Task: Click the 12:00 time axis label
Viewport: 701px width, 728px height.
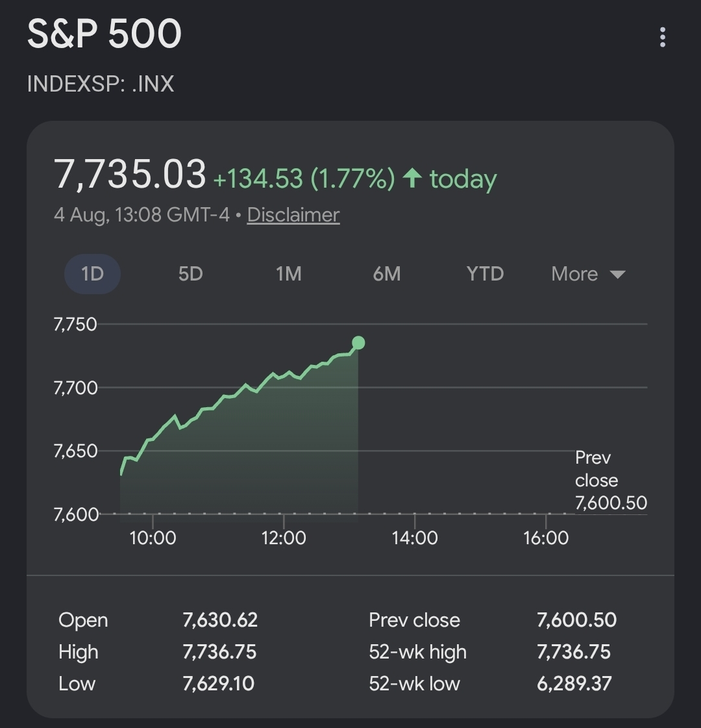Action: pos(284,538)
